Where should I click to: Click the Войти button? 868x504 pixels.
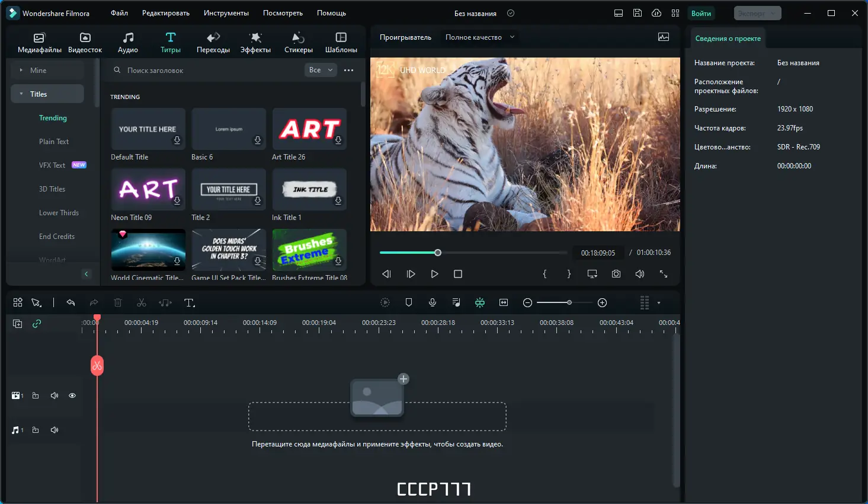click(x=701, y=12)
